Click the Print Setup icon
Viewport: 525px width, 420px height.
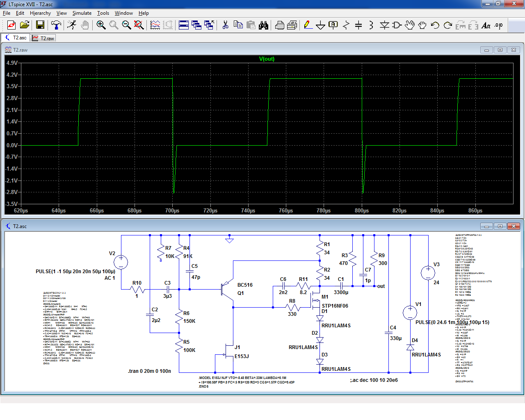(292, 25)
